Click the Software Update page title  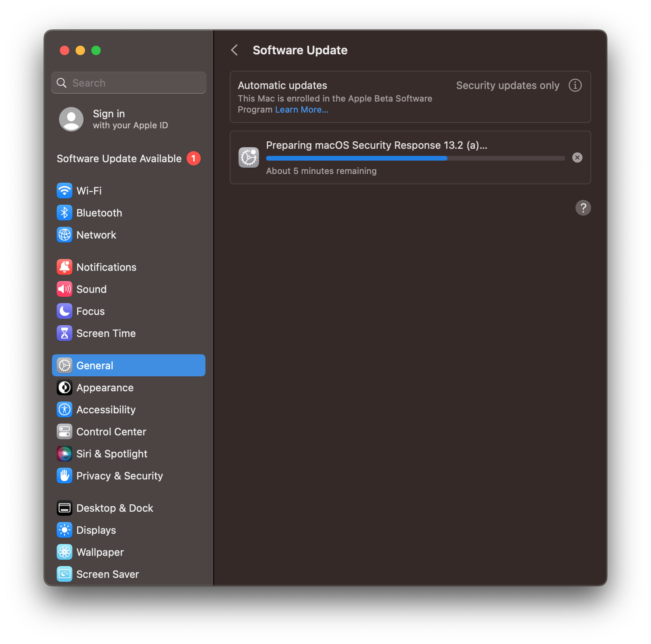coord(300,50)
